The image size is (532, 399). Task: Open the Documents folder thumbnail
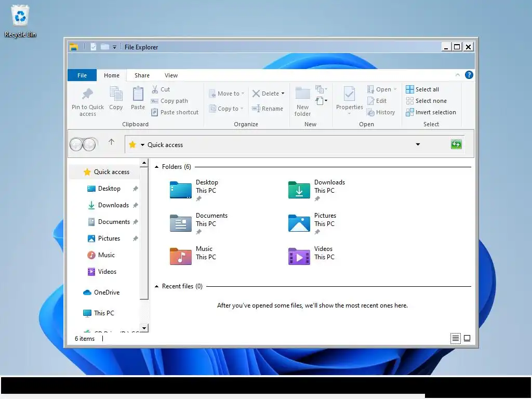(x=180, y=223)
